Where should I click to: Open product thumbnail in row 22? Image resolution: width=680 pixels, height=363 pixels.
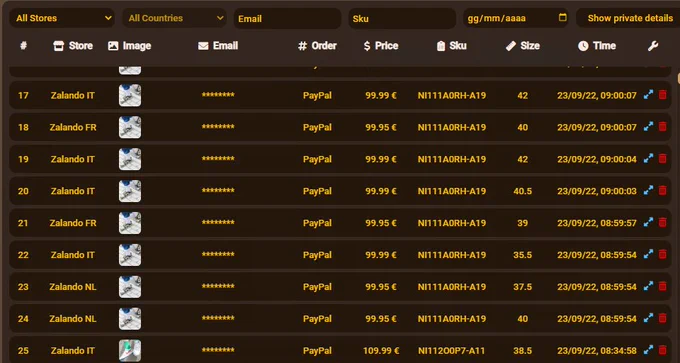[130, 254]
